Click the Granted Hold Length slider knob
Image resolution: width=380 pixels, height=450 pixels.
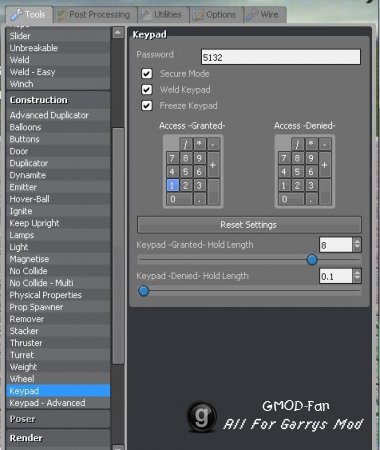coord(312,259)
